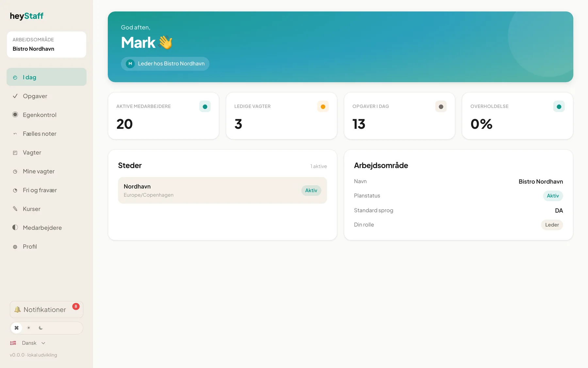Open the Vagter menu item
Image resolution: width=588 pixels, height=368 pixels.
pos(46,153)
